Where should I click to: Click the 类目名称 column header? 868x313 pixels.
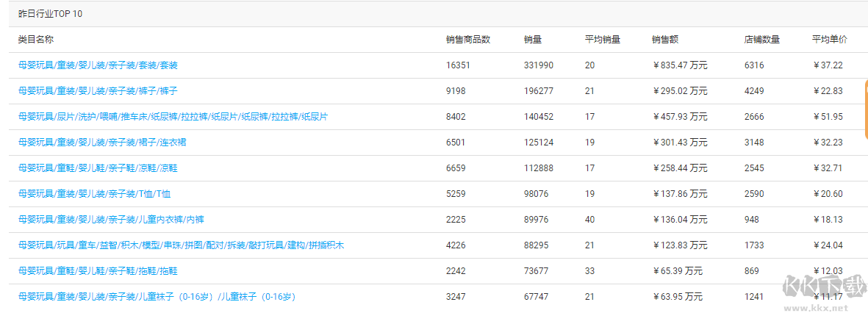36,40
